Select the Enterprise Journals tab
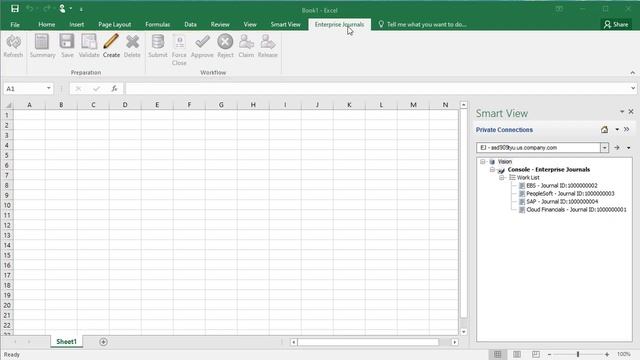This screenshot has width=640, height=360. [339, 24]
